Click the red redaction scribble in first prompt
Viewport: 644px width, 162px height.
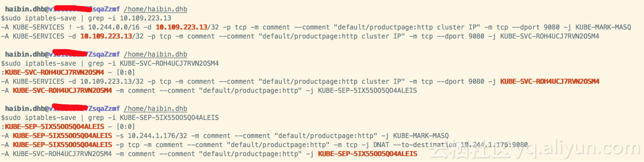pyautogui.click(x=73, y=9)
